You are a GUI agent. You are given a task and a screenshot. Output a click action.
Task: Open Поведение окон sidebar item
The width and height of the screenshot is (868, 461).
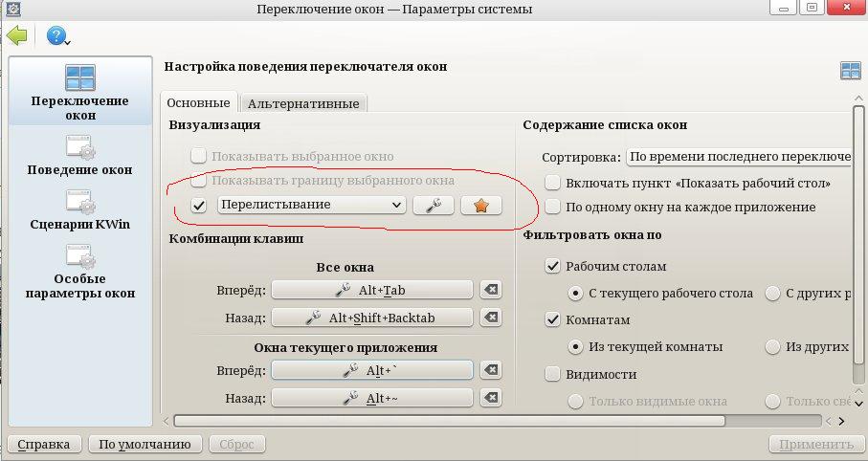(80, 155)
